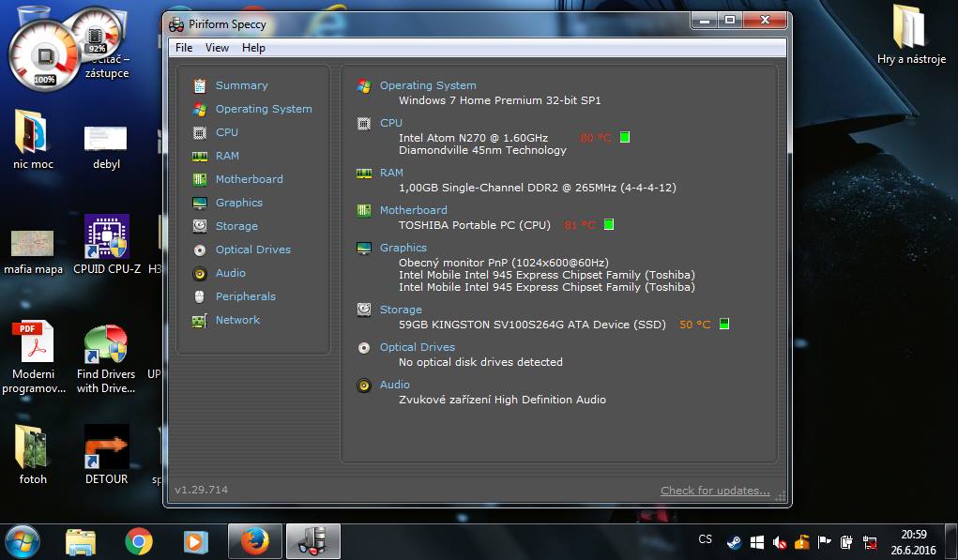Click the SSD temperature indicator square
This screenshot has width=958, height=560.
(724, 324)
